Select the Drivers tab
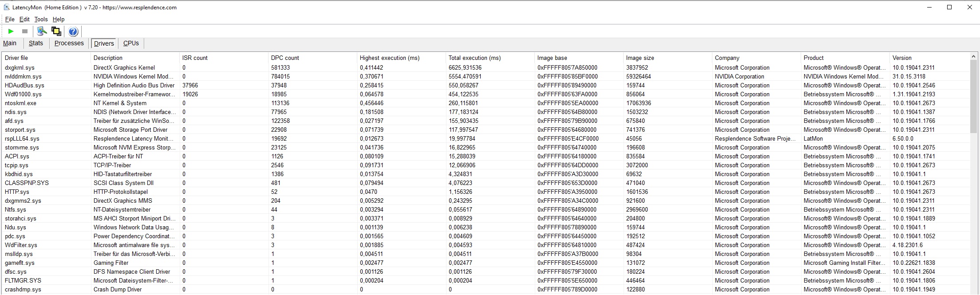Image resolution: width=980 pixels, height=295 pixels. click(x=104, y=43)
